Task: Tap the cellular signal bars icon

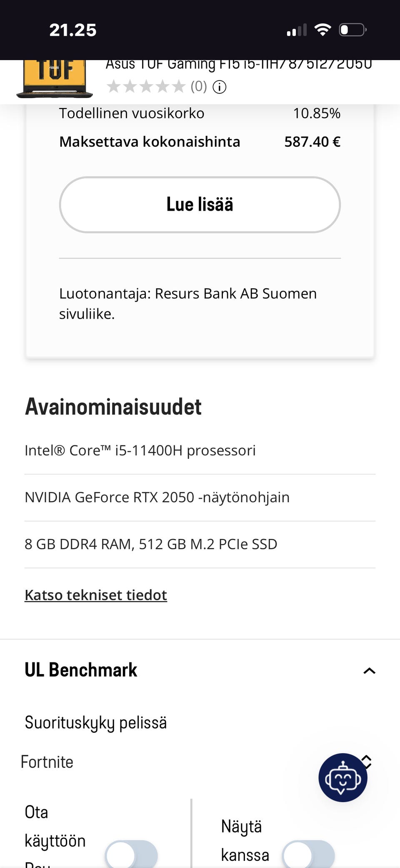Action: pyautogui.click(x=297, y=30)
